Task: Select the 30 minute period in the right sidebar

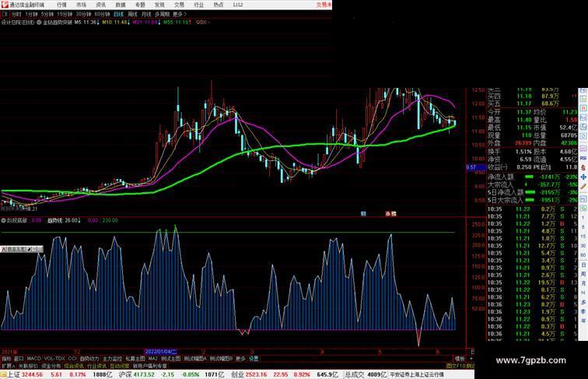Action: (x=583, y=246)
